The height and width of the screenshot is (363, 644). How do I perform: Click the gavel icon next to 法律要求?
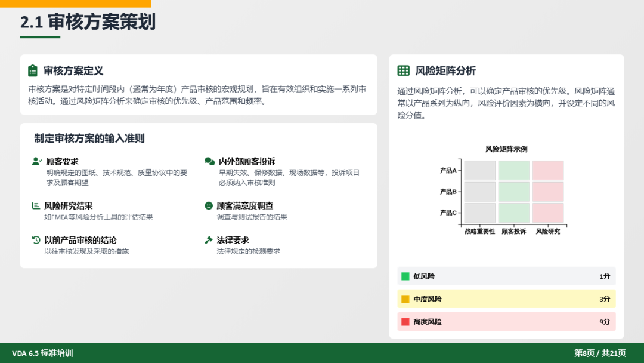point(209,240)
